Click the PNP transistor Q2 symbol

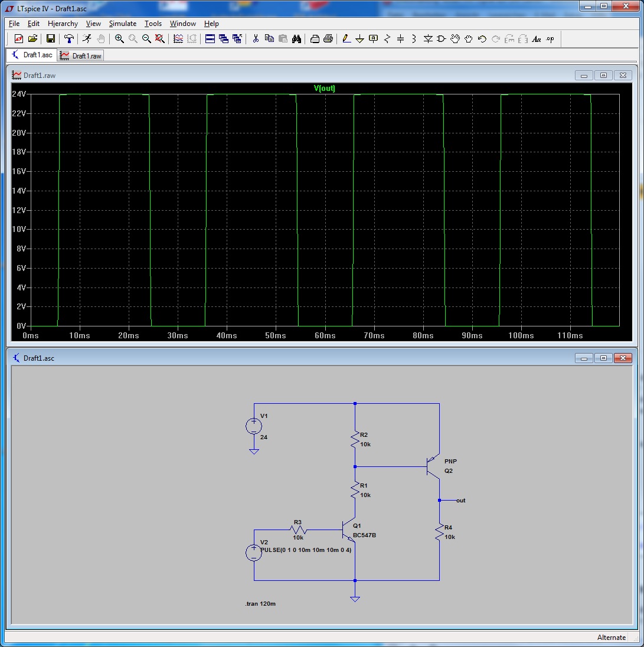[433, 467]
